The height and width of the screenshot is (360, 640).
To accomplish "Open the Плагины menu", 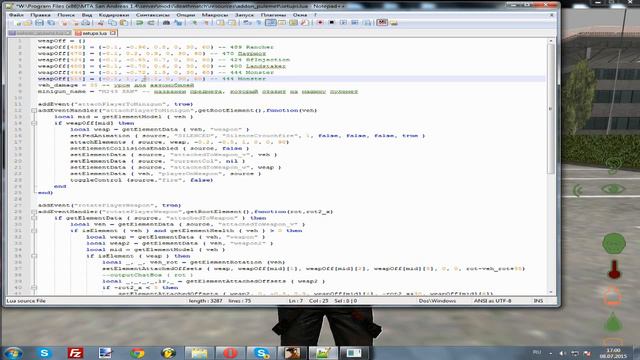I will [273, 15].
